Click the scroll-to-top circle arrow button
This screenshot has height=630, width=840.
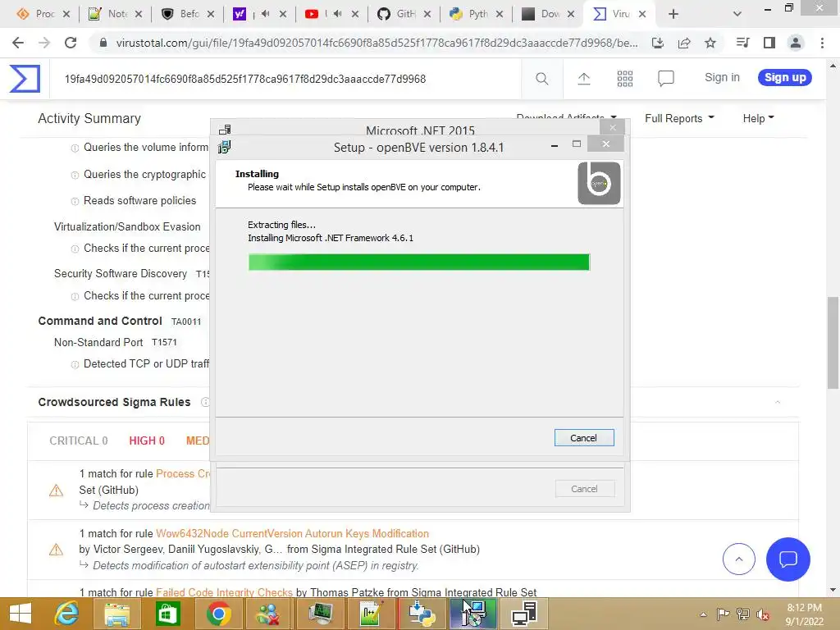point(739,559)
